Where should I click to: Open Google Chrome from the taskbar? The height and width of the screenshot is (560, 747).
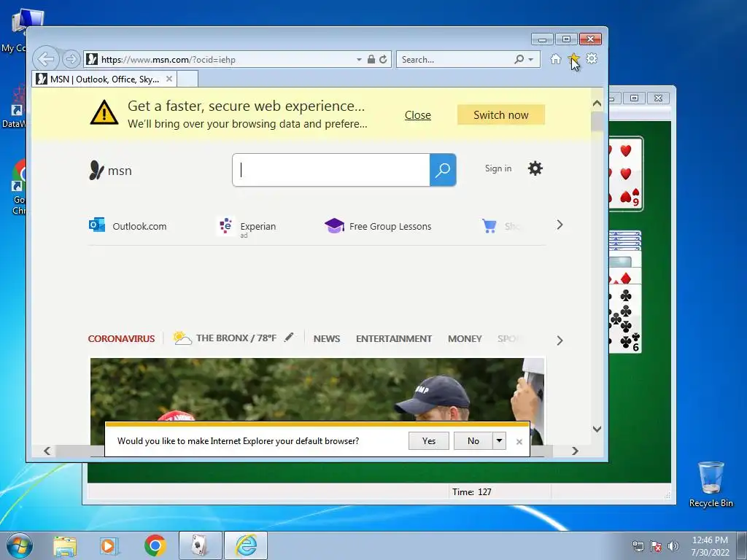tap(155, 545)
